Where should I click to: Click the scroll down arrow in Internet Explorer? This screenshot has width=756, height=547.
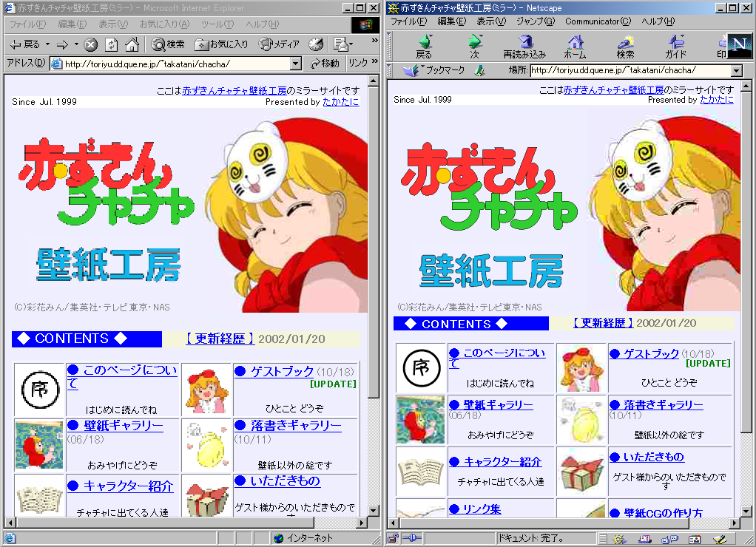point(374,510)
